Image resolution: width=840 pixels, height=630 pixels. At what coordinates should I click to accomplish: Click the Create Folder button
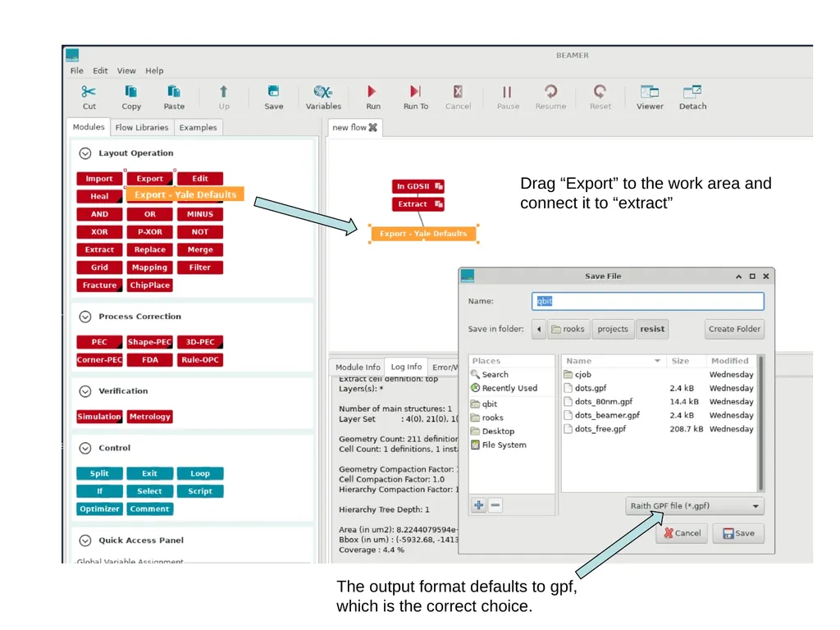(x=734, y=329)
